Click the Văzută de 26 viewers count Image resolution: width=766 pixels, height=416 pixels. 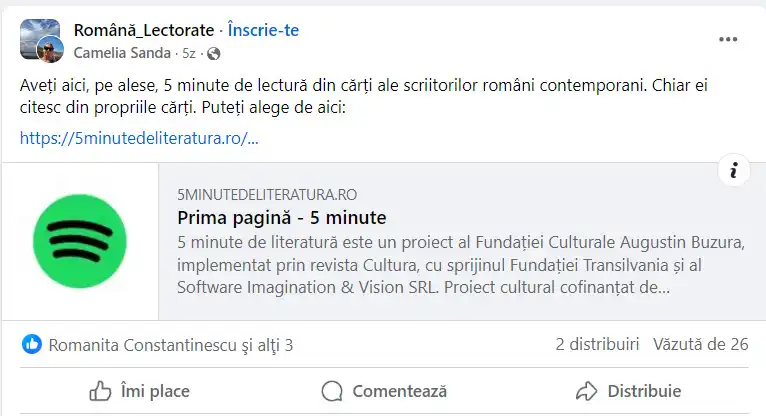click(701, 344)
